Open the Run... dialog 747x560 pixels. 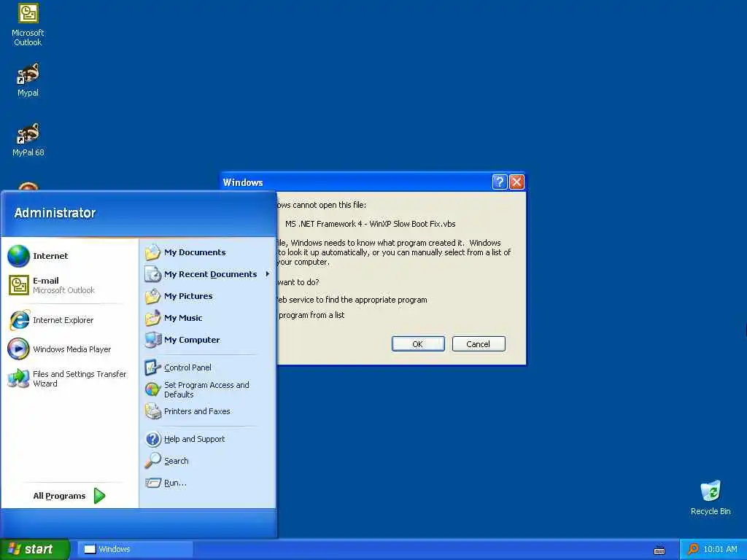click(207, 483)
